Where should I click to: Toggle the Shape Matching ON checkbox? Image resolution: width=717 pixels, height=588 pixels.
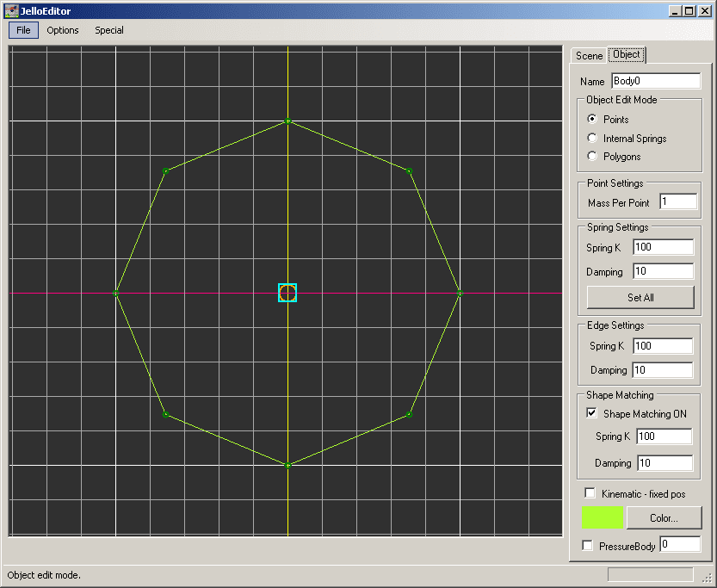[x=592, y=413]
